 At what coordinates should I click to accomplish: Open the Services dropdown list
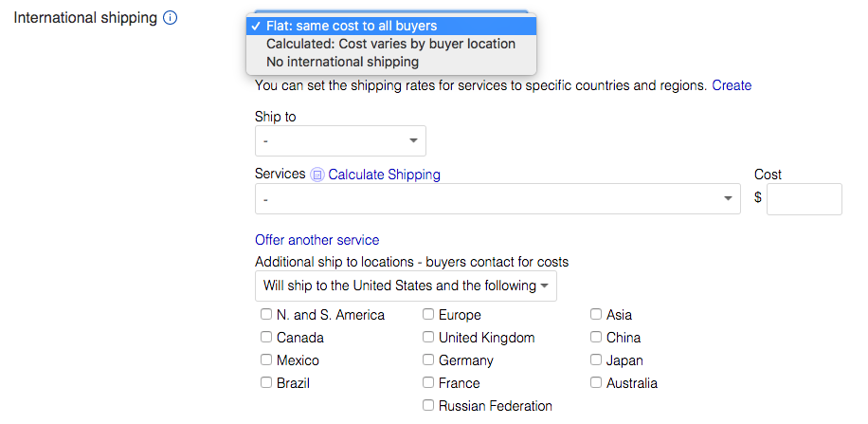(x=497, y=198)
